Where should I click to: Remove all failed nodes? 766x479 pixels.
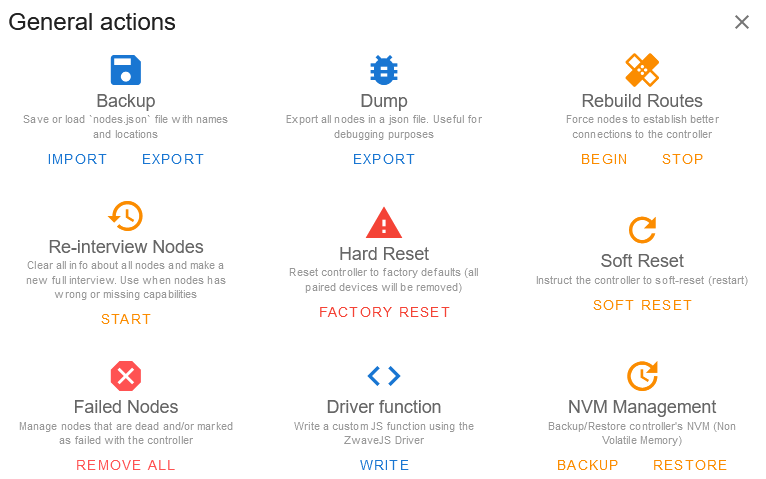click(126, 465)
